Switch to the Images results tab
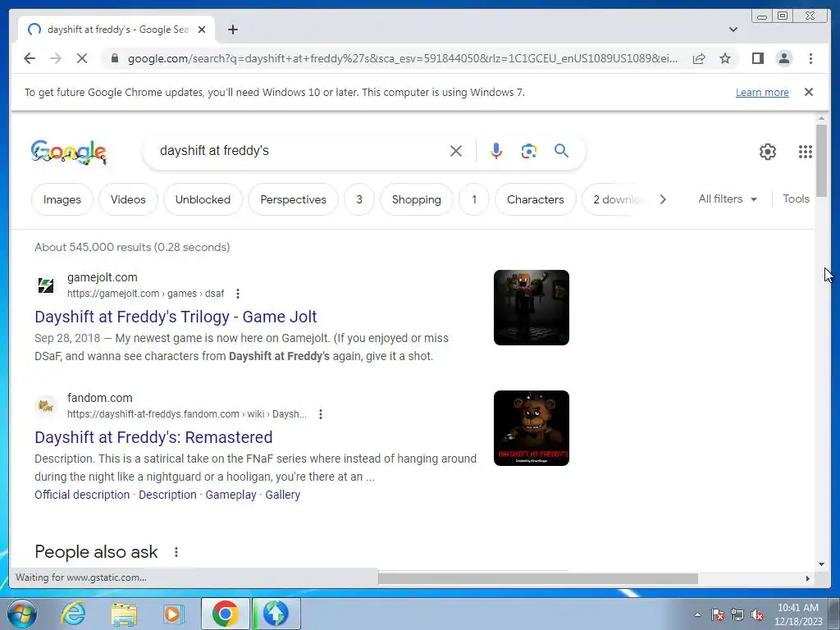The width and height of the screenshot is (840, 630). coord(62,199)
